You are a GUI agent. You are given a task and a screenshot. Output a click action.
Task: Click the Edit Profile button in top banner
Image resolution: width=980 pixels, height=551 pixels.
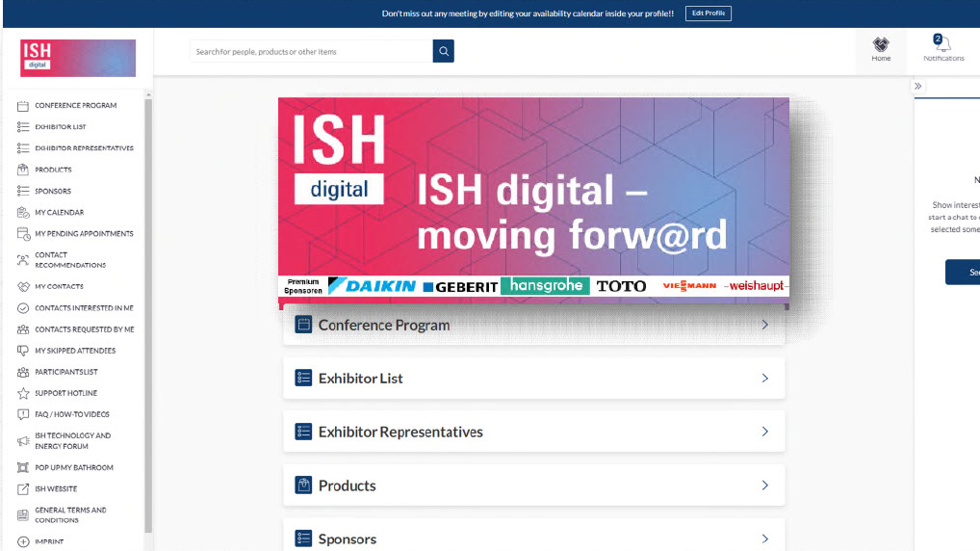tap(709, 13)
